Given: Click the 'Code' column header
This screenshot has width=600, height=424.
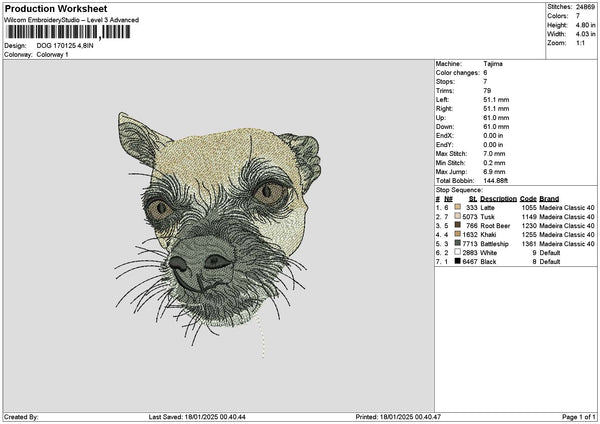Looking at the screenshot, I should tap(528, 199).
